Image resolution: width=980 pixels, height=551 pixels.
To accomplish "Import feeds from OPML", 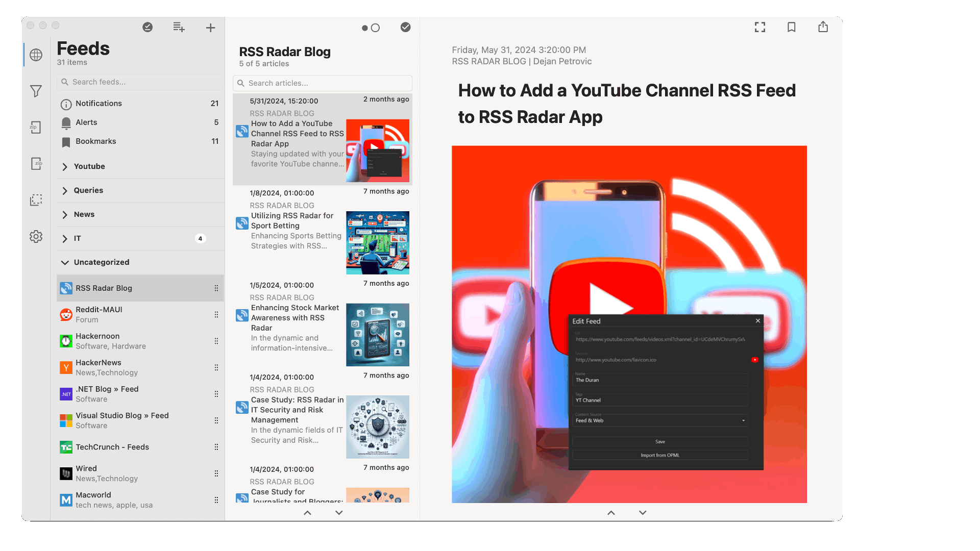I will (659, 455).
